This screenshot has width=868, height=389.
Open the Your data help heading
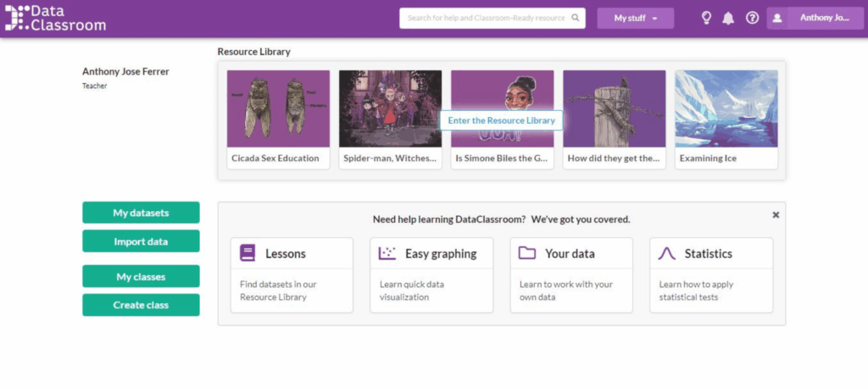coord(570,254)
